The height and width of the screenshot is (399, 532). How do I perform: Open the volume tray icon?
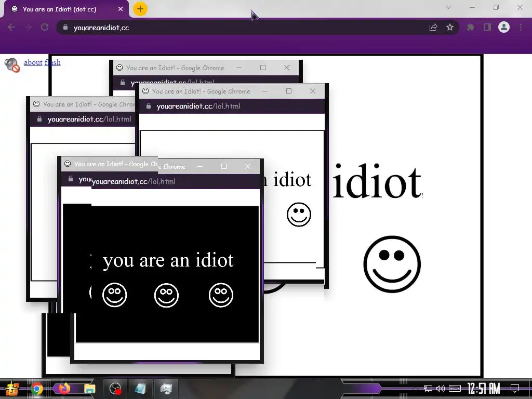pos(441,389)
